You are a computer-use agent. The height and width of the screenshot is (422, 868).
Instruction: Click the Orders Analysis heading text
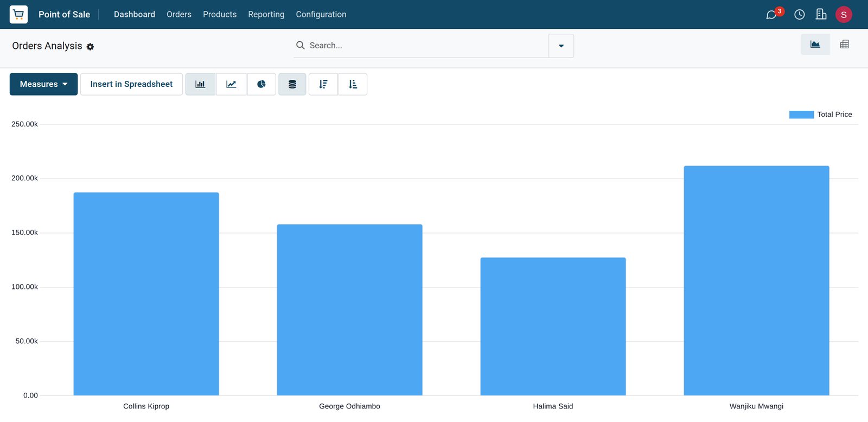(x=47, y=46)
